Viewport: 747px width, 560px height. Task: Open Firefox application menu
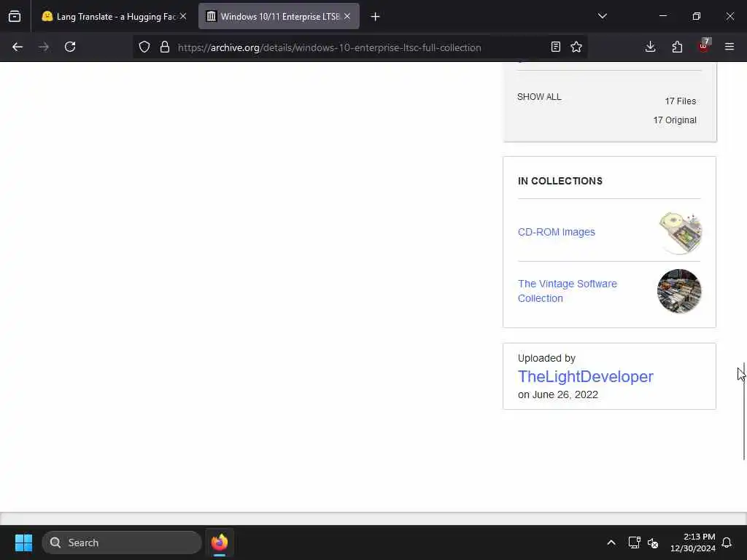point(729,47)
